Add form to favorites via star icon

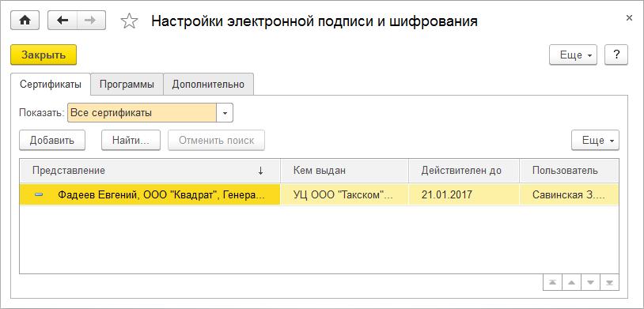click(129, 21)
